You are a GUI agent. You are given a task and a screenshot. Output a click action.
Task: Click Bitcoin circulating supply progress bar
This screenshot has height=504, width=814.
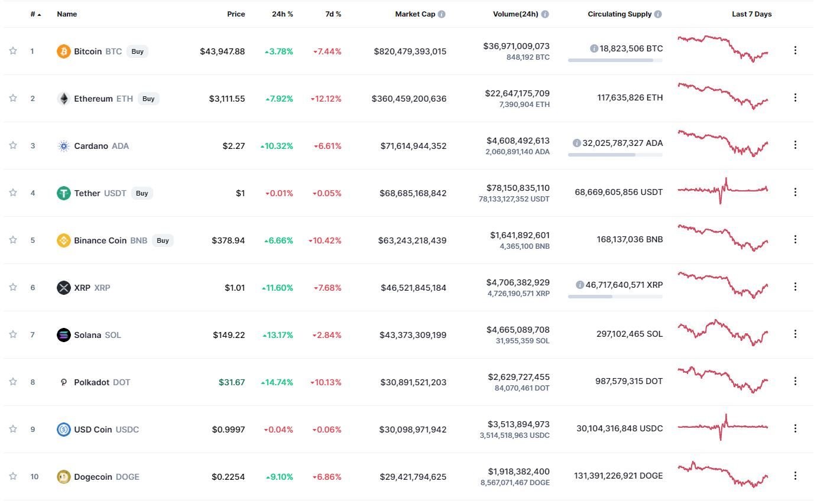(x=615, y=60)
